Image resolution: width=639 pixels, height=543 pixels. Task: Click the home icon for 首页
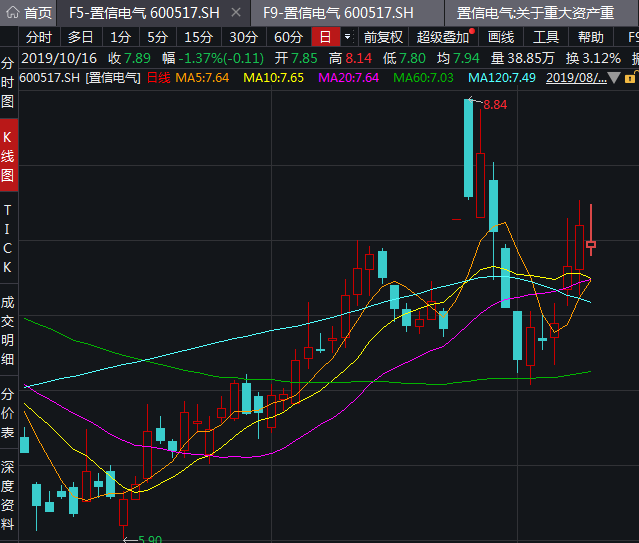(x=12, y=13)
